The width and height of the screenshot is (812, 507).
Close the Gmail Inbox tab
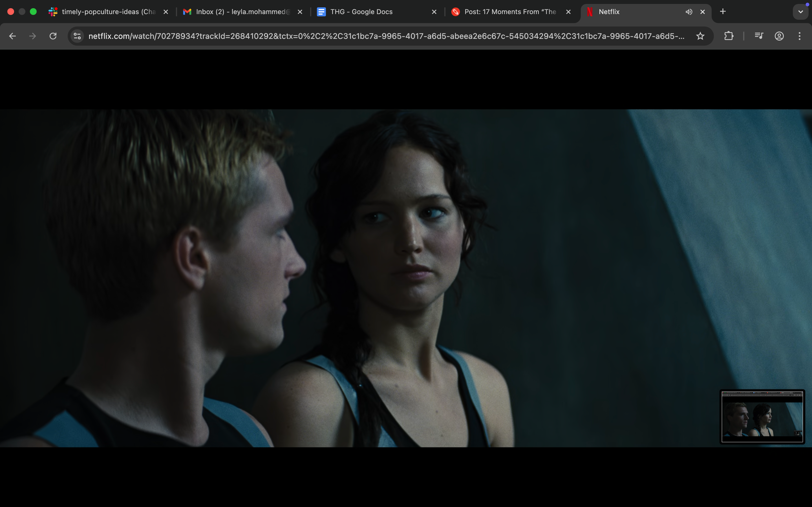tap(300, 12)
